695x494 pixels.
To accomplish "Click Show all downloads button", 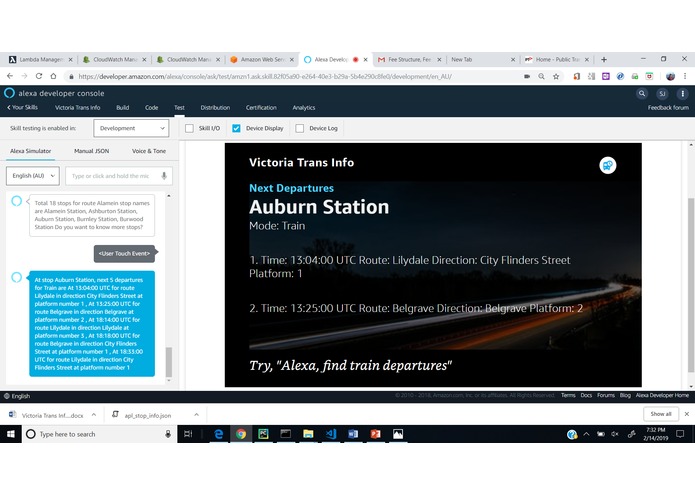I will click(660, 414).
